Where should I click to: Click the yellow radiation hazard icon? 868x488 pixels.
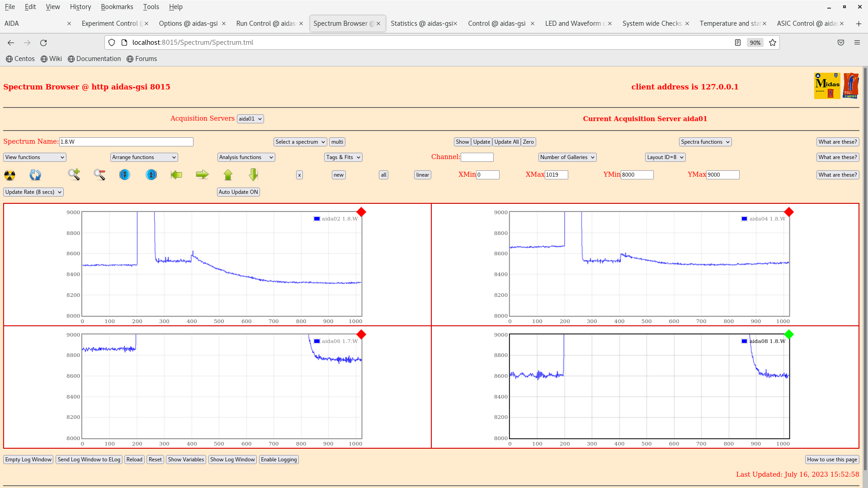9,175
